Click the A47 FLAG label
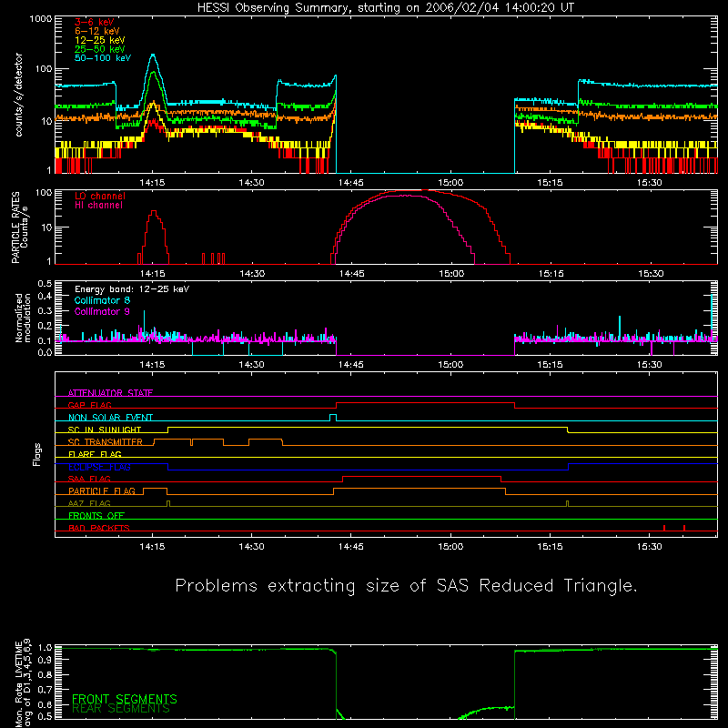The width and height of the screenshot is (728, 728). click(89, 503)
